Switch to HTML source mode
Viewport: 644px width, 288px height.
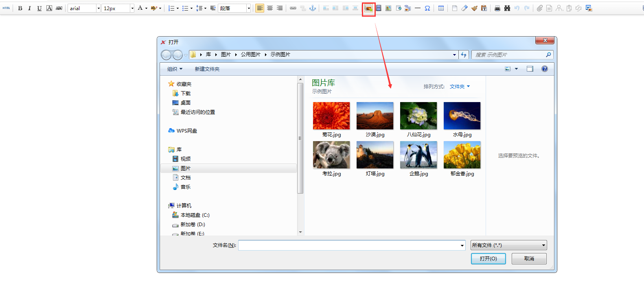pyautogui.click(x=7, y=8)
